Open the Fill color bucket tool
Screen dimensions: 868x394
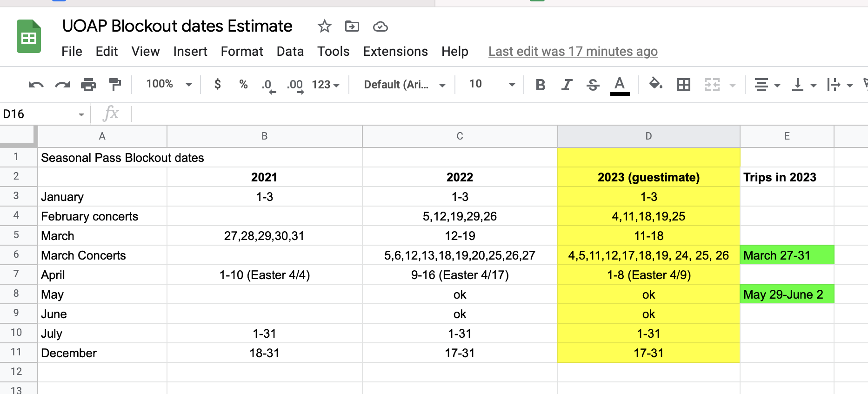pos(655,84)
